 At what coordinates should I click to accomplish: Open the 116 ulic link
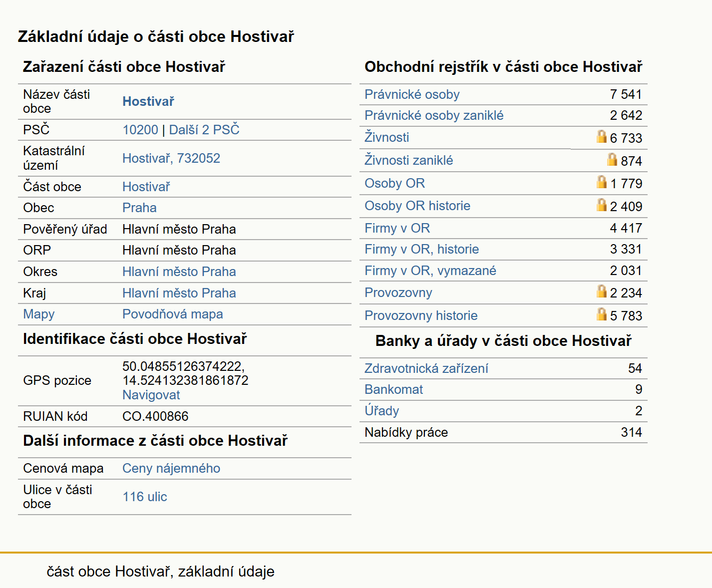click(x=145, y=497)
